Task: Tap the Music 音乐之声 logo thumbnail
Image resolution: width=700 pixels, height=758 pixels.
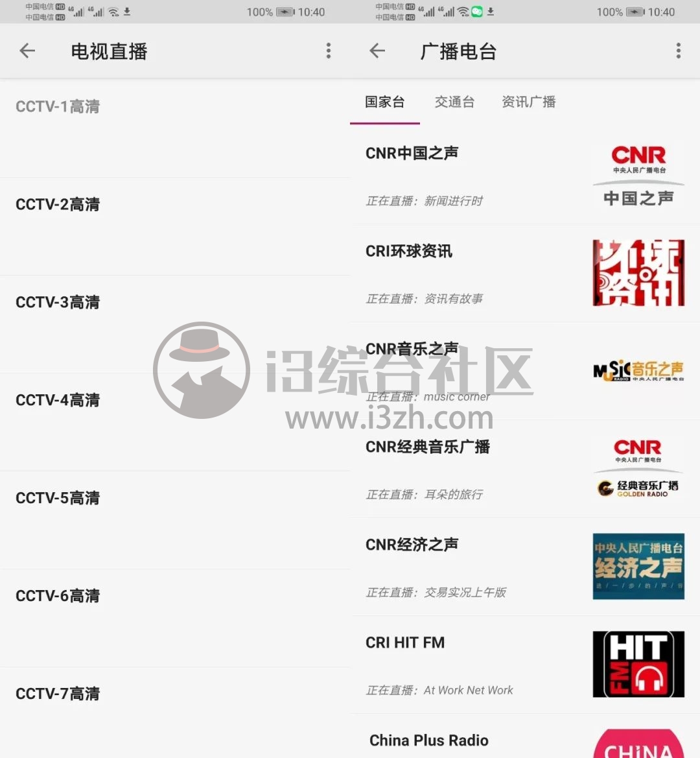Action: (638, 371)
